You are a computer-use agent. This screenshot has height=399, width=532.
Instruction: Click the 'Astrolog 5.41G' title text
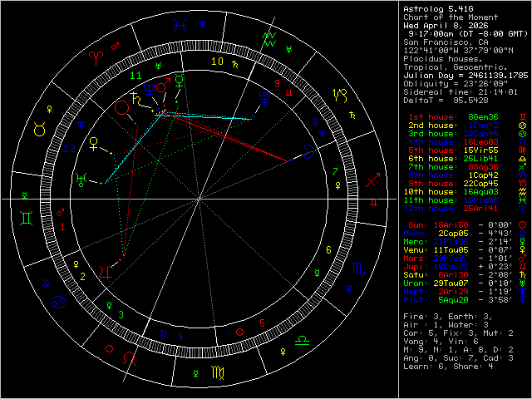click(x=438, y=9)
